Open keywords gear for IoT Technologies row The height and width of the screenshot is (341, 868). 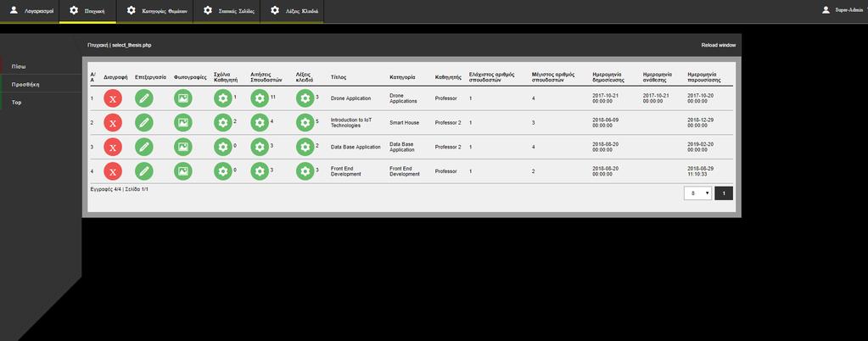305,122
